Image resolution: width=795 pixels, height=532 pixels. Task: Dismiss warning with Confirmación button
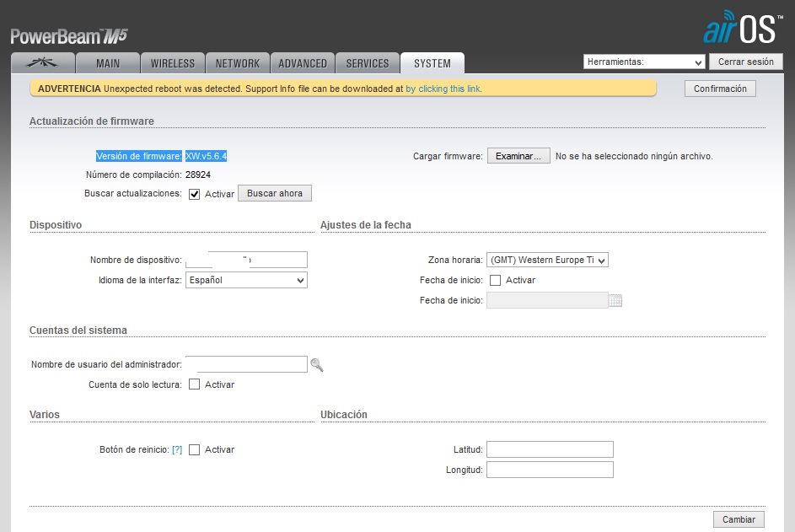click(x=720, y=89)
